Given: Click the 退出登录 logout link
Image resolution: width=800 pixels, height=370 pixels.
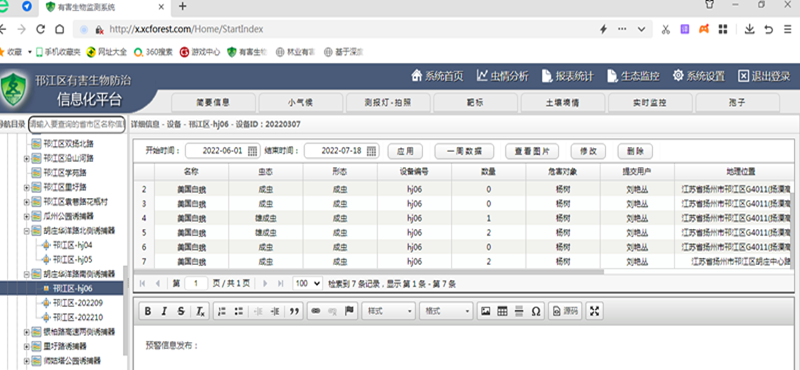Looking at the screenshot, I should point(764,76).
